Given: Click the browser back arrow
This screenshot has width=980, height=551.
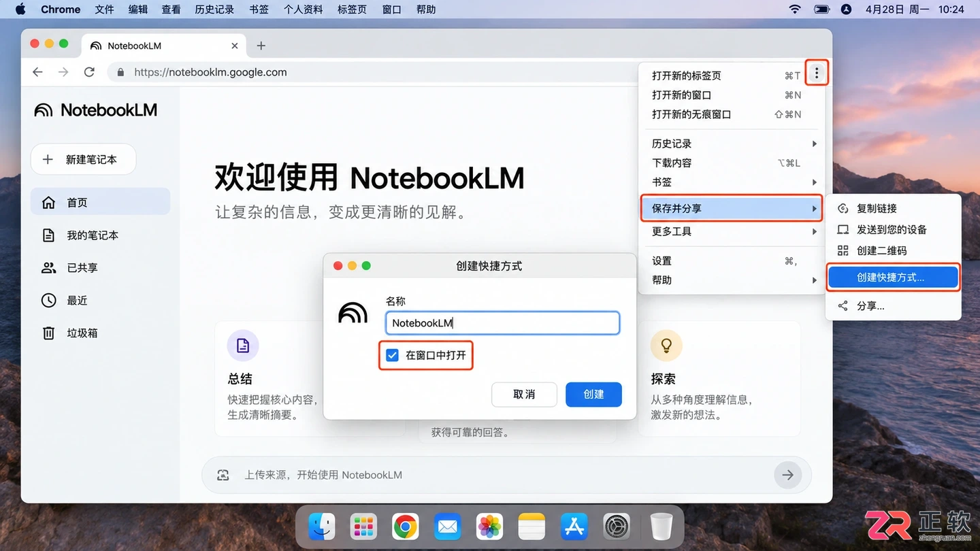Looking at the screenshot, I should (37, 72).
